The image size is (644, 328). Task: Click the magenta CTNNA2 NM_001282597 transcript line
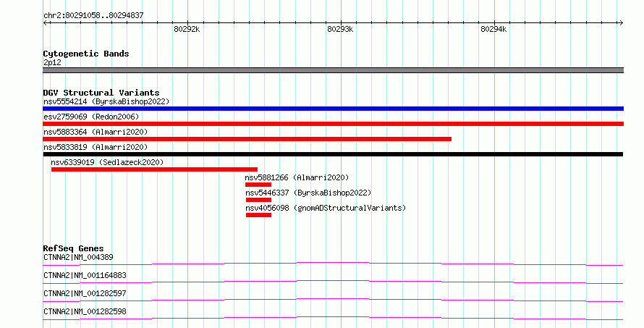[333, 300]
